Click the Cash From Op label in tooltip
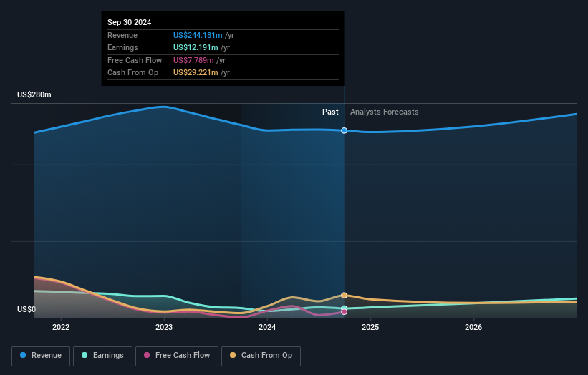This screenshot has width=588, height=375. click(x=132, y=73)
